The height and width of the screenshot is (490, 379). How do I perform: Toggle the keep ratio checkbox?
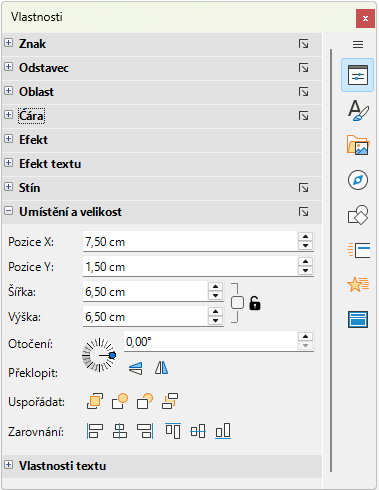click(237, 303)
